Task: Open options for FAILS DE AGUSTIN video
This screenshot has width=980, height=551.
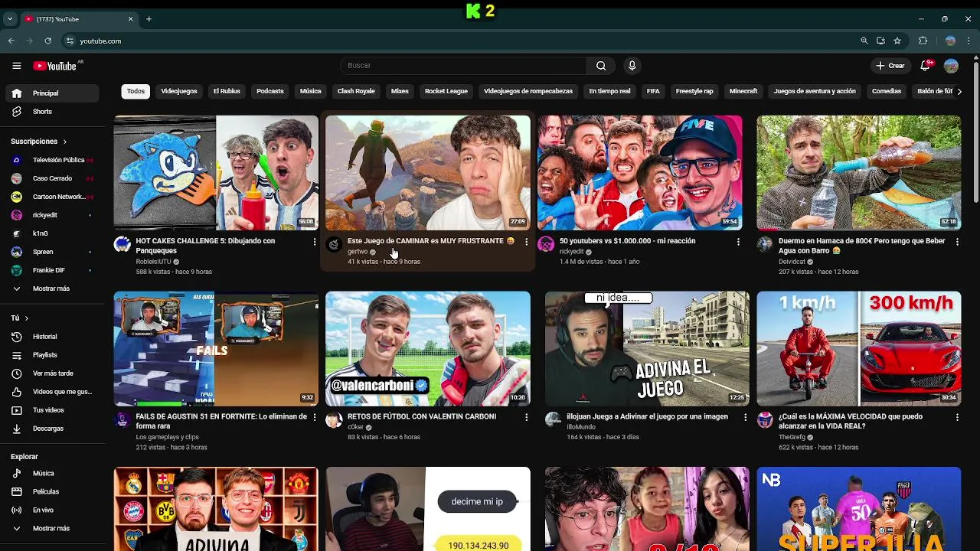Action: [314, 418]
